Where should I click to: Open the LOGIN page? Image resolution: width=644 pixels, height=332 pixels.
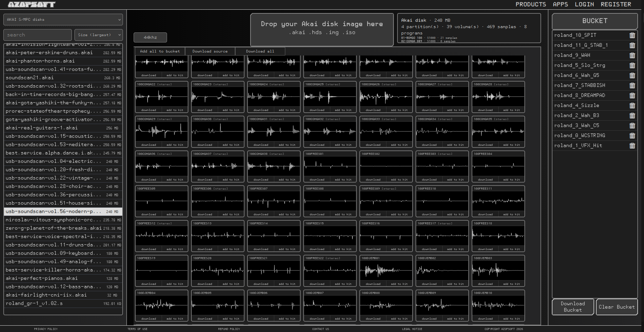coord(584,4)
